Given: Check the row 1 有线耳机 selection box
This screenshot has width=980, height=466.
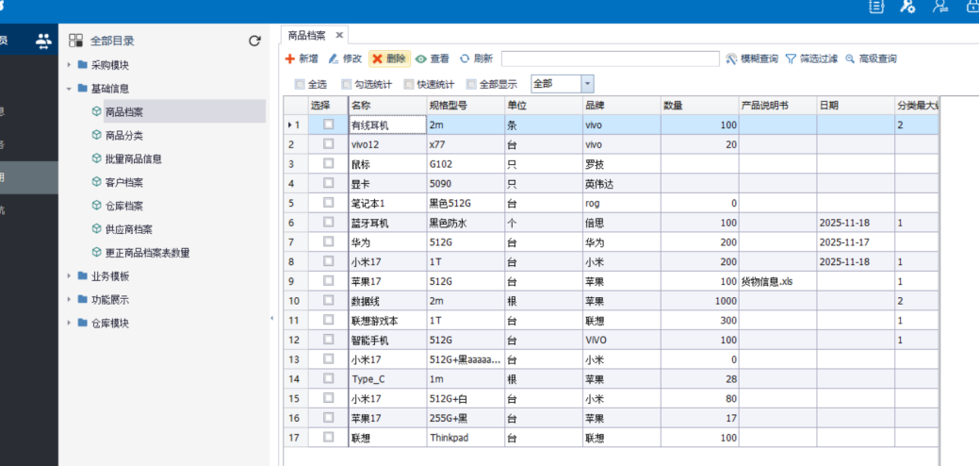Looking at the screenshot, I should click(328, 125).
